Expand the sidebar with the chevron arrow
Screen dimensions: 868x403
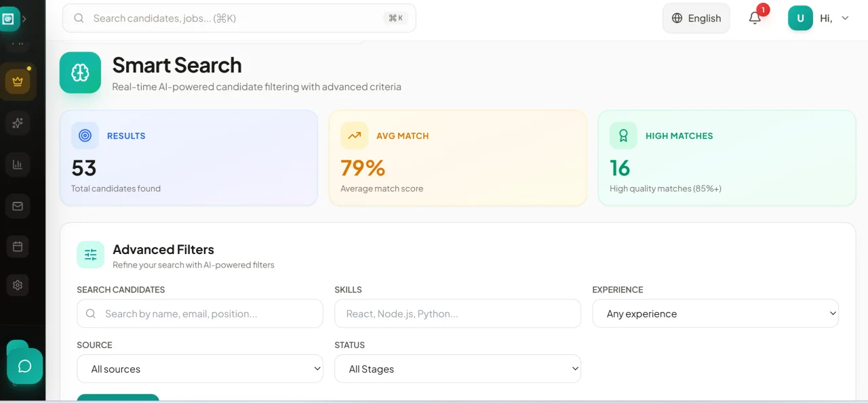[x=24, y=19]
